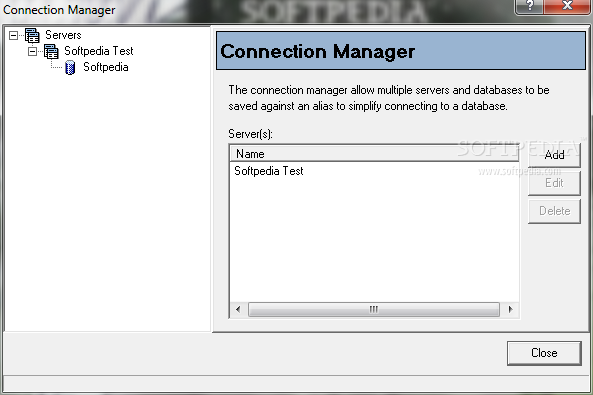593x395 pixels.
Task: Click the Softpedia database cylinder icon
Action: pyautogui.click(x=70, y=68)
